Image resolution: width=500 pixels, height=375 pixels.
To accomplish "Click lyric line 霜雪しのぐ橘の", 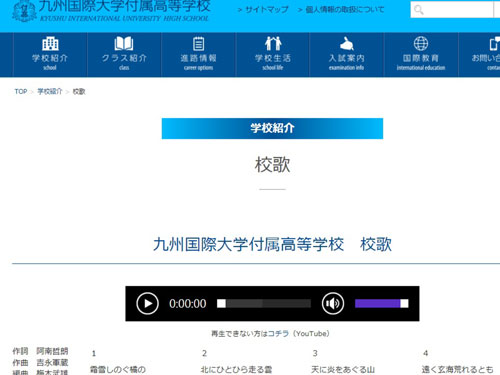I will pos(118,369).
